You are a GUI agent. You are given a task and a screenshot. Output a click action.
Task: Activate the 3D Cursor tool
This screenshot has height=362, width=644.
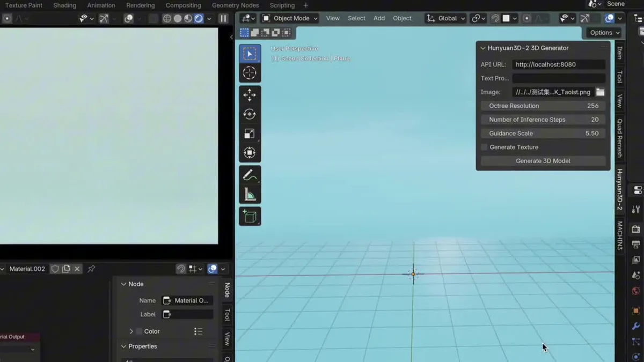tap(250, 73)
